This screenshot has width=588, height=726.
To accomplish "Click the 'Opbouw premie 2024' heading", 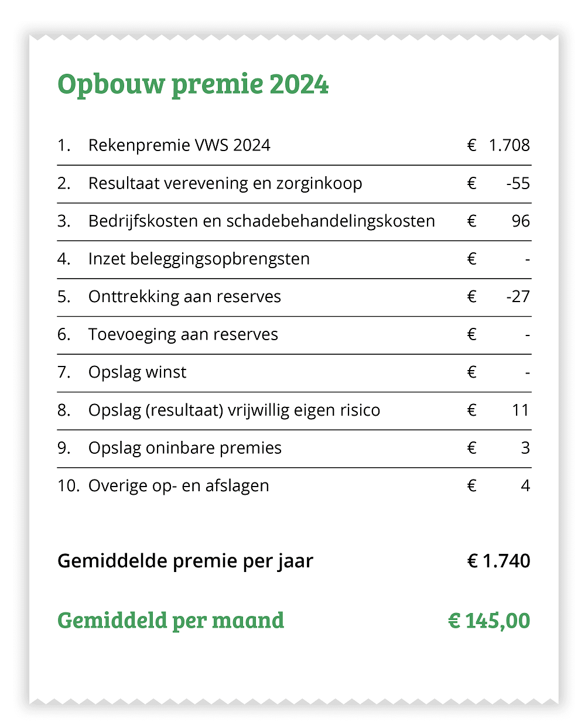I will click(x=193, y=84).
